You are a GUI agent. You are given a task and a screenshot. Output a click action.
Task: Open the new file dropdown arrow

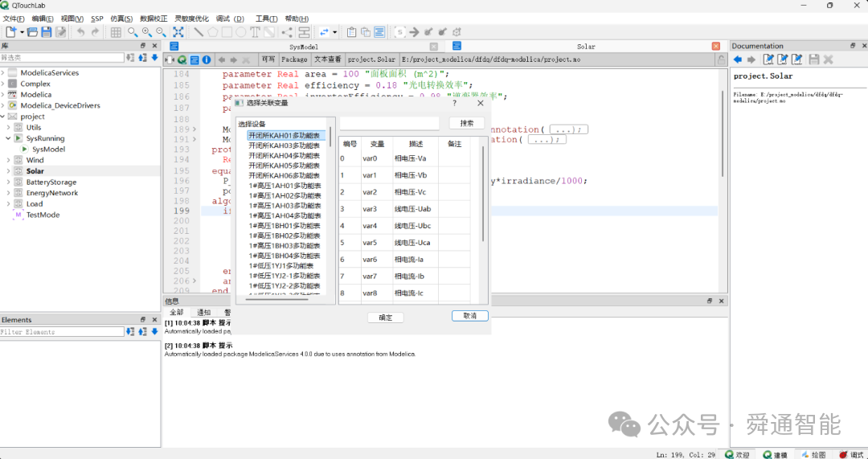coord(23,32)
